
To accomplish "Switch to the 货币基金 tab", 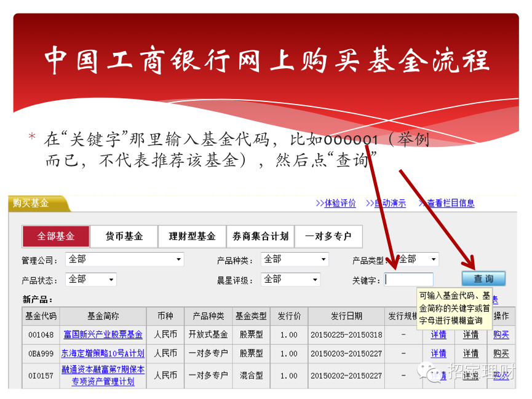I will tap(124, 236).
